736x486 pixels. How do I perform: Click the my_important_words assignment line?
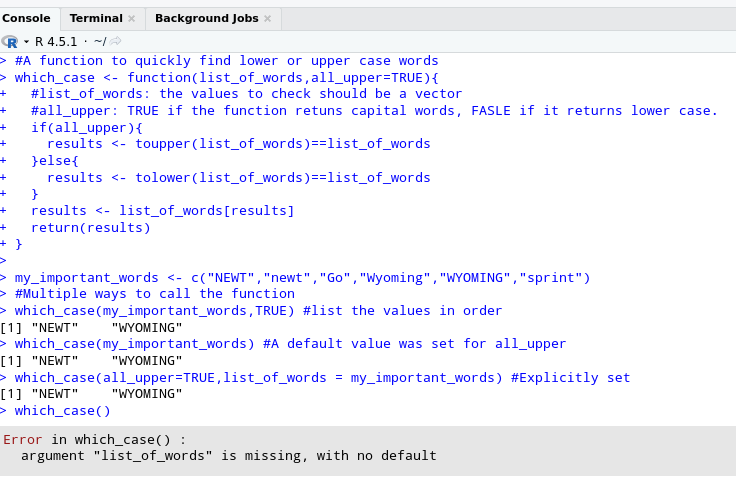(302, 277)
